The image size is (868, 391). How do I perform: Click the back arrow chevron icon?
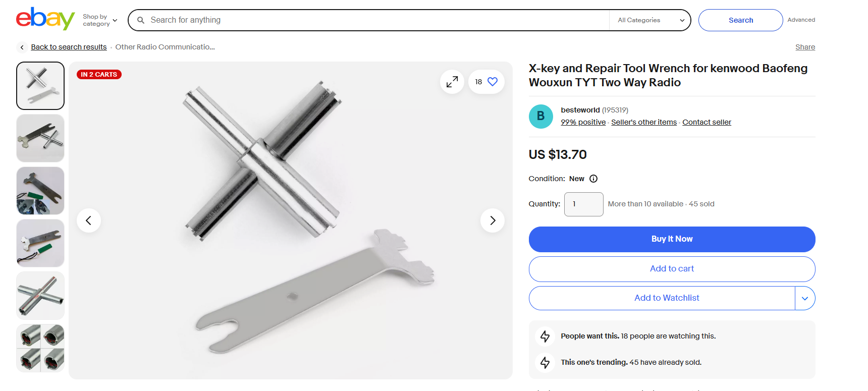22,47
